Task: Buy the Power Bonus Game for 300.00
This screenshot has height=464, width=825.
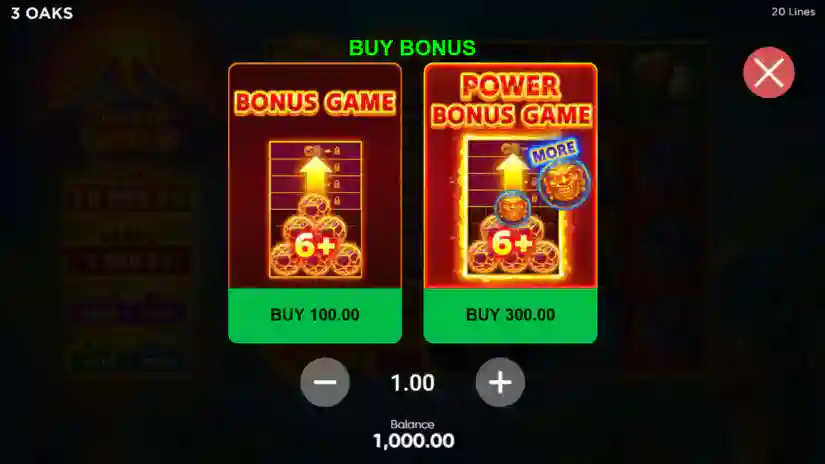Action: pos(510,315)
